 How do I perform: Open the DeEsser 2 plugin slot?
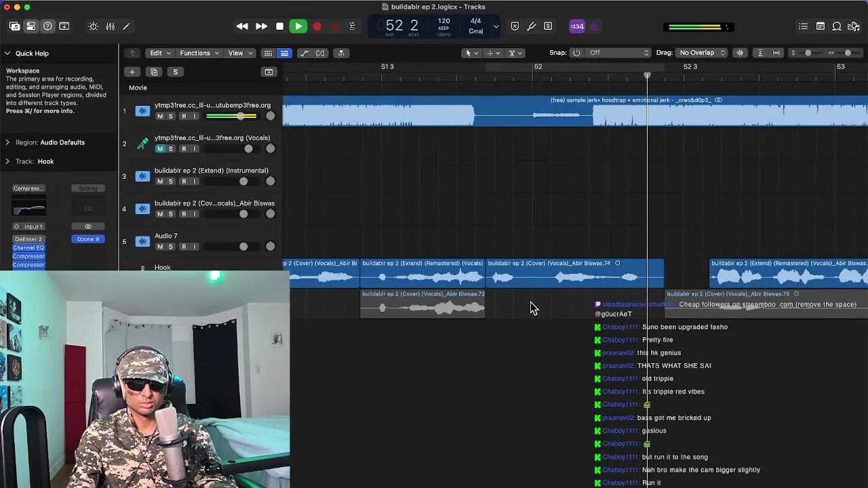pos(28,239)
